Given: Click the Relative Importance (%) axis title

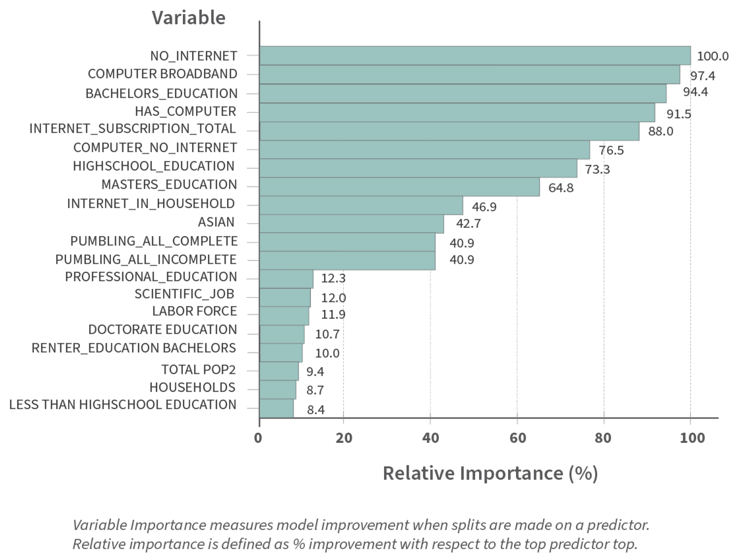Looking at the screenshot, I should [x=490, y=473].
